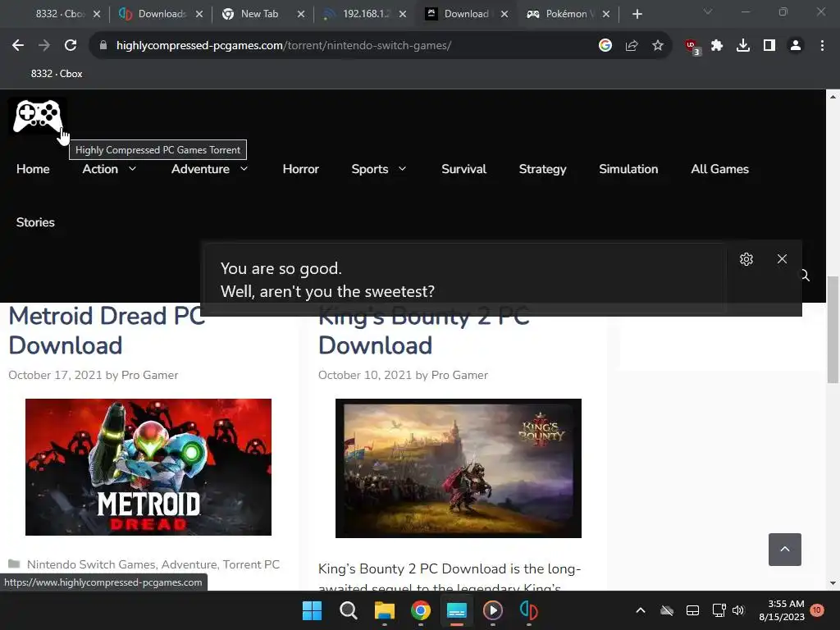Screen dimensions: 840x630
Task: Open the tab search chevron
Action: 708,11
